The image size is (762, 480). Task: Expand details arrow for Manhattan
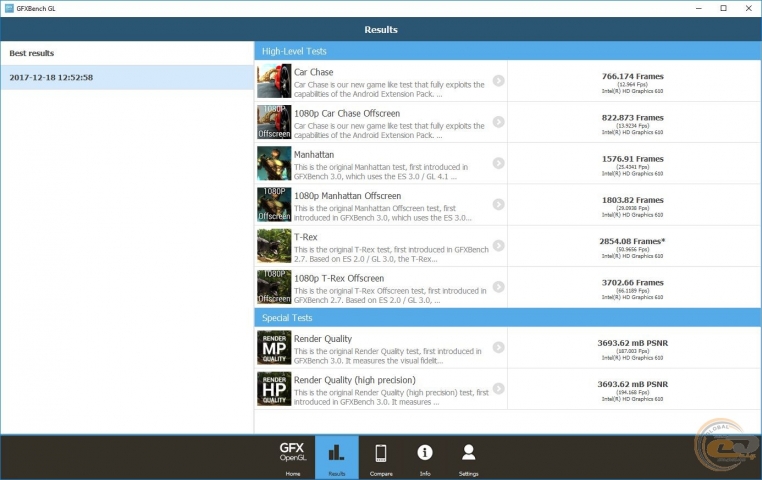(x=498, y=163)
